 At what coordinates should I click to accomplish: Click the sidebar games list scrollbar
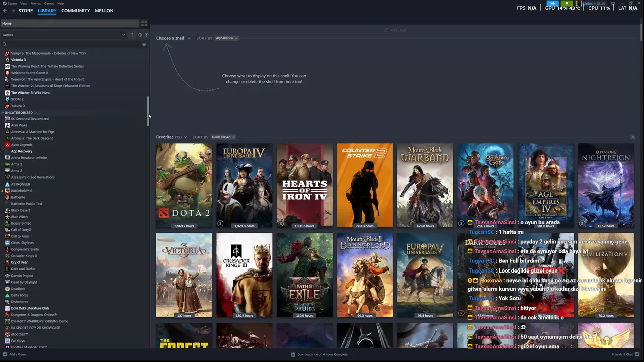(x=148, y=111)
